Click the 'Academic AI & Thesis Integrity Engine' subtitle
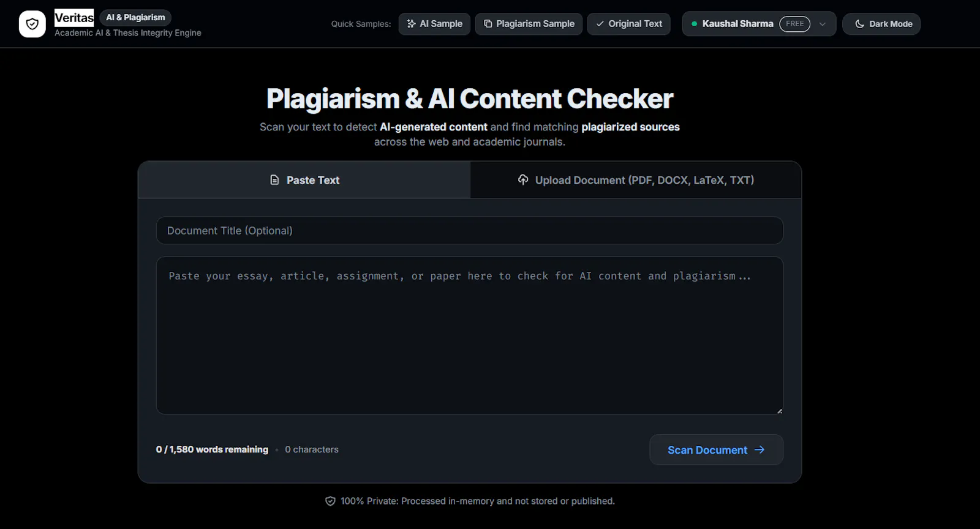Viewport: 980px width, 529px height. point(128,32)
